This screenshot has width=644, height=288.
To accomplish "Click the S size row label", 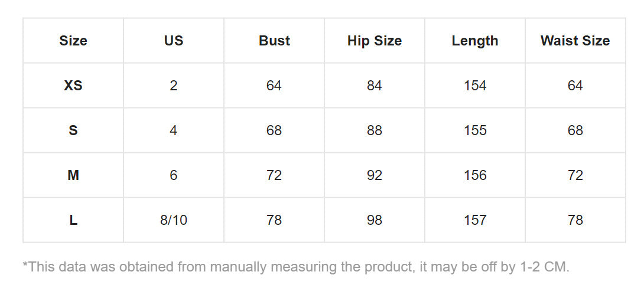I will (73, 130).
